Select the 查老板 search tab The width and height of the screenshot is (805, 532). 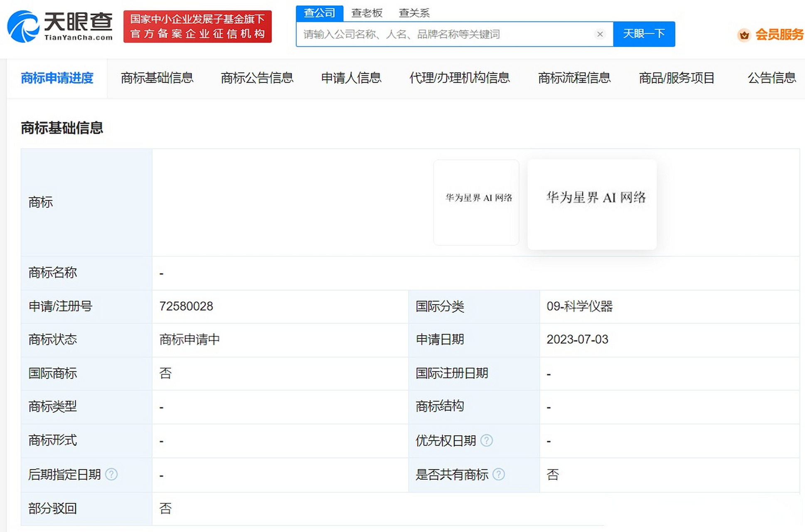(x=367, y=13)
